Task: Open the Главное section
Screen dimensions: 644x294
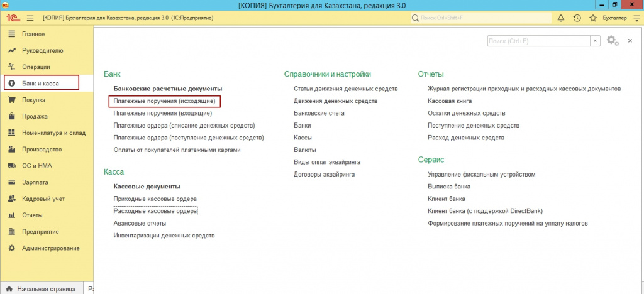Action: pos(33,34)
